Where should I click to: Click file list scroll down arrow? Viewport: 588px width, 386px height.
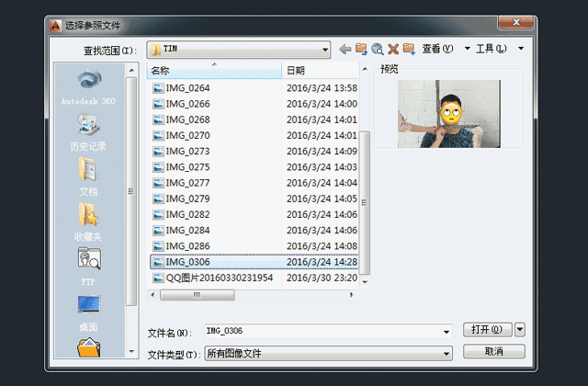click(x=365, y=282)
